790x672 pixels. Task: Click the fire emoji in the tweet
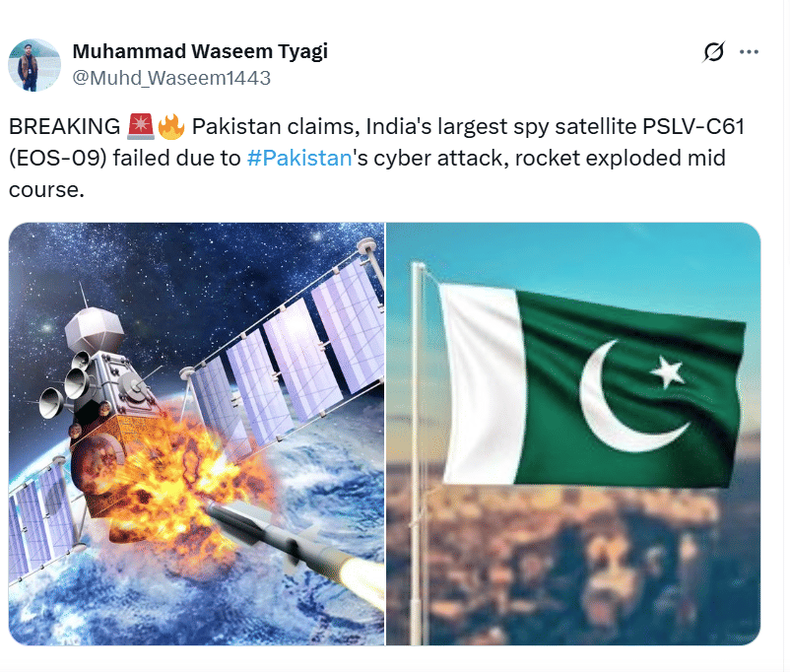click(170, 126)
